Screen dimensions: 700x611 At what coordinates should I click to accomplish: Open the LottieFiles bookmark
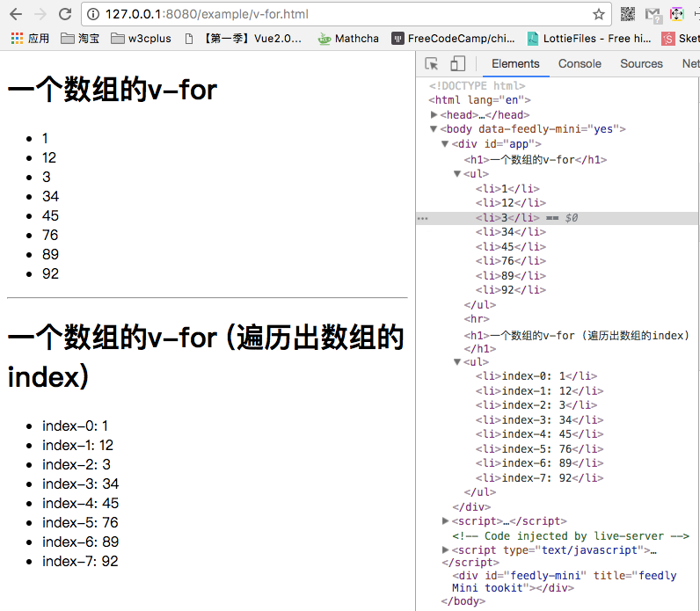click(589, 39)
